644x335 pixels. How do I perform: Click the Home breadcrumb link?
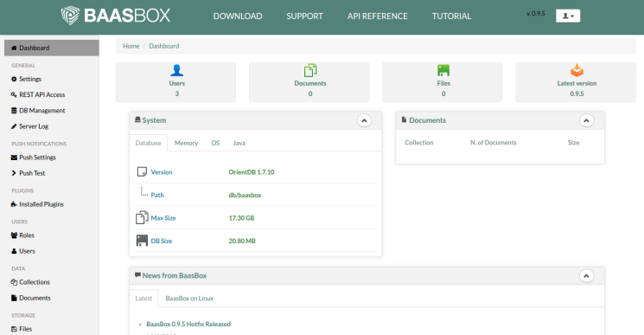click(131, 46)
